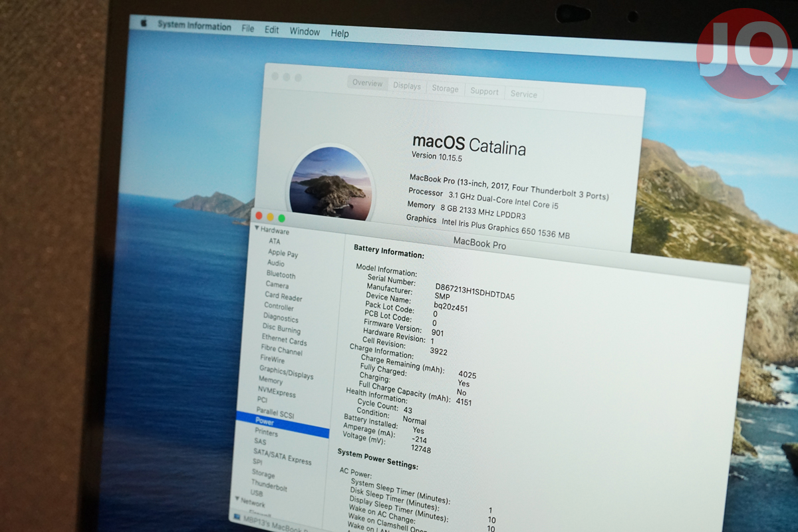
Task: Collapse the Network section in sidebar
Action: [x=236, y=499]
